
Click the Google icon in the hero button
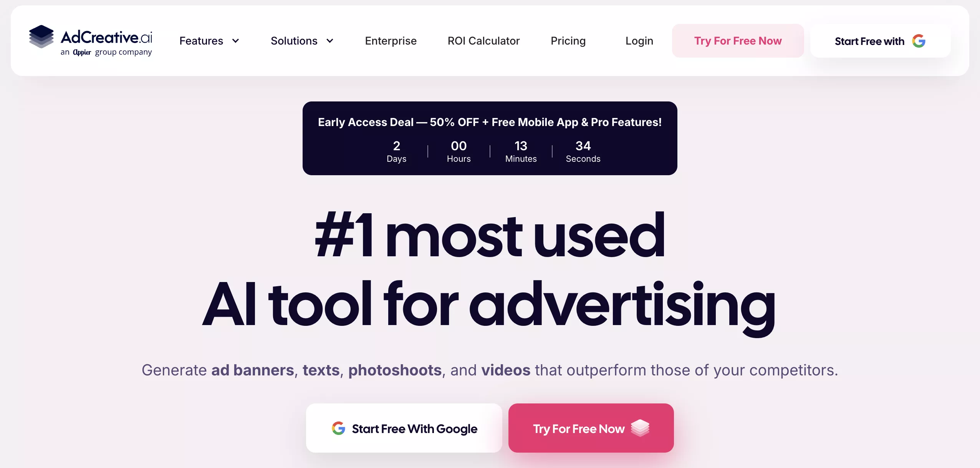coord(338,428)
